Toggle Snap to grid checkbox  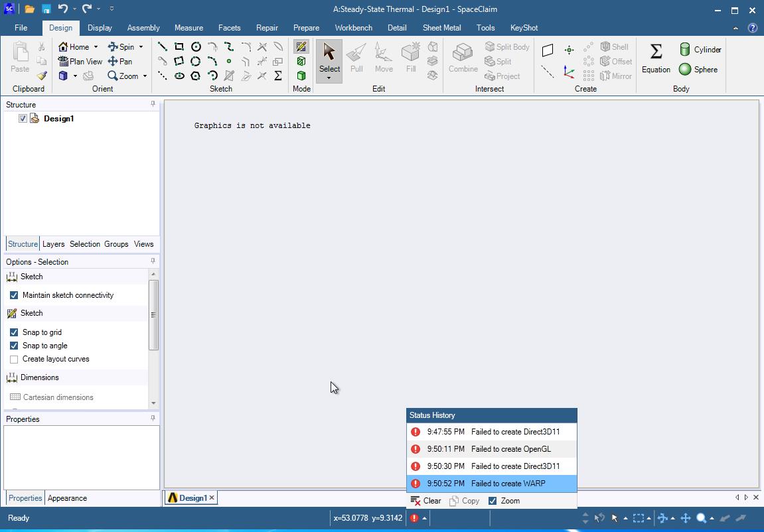[14, 332]
